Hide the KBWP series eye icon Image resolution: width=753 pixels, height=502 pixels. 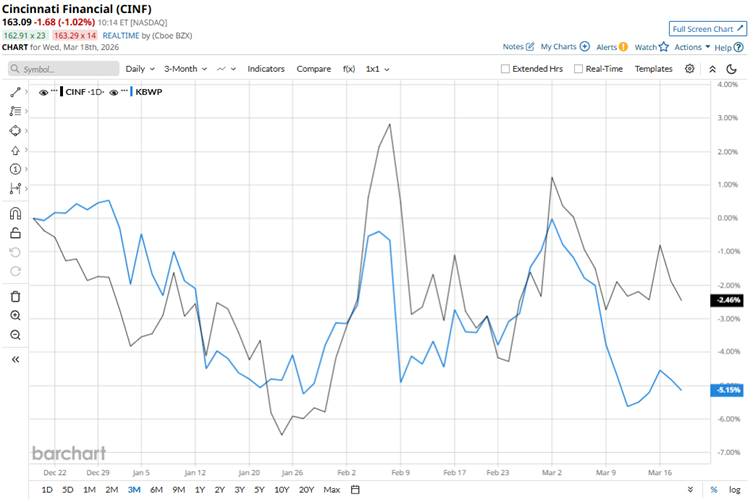(x=113, y=92)
